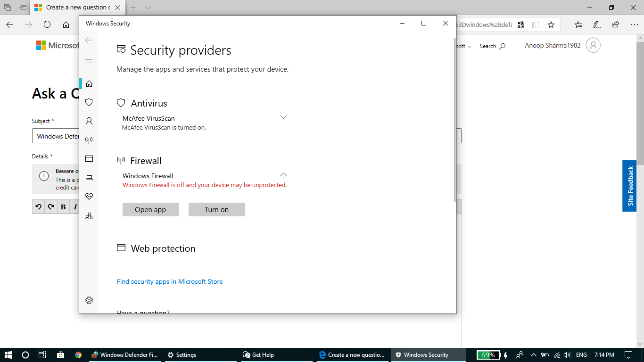Click the Windows Firewall is off warning text

coord(205,185)
